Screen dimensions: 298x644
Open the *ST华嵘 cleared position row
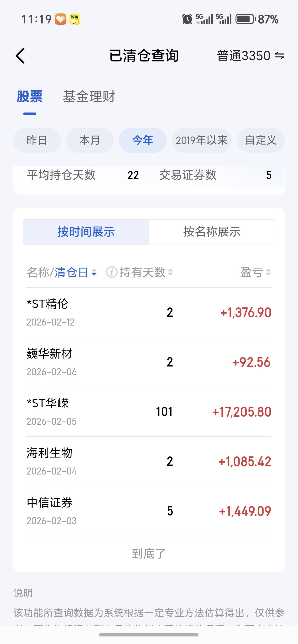149,411
